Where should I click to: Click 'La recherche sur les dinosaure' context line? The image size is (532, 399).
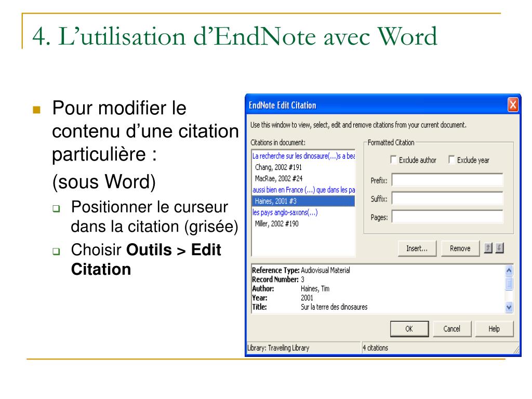[303, 156]
